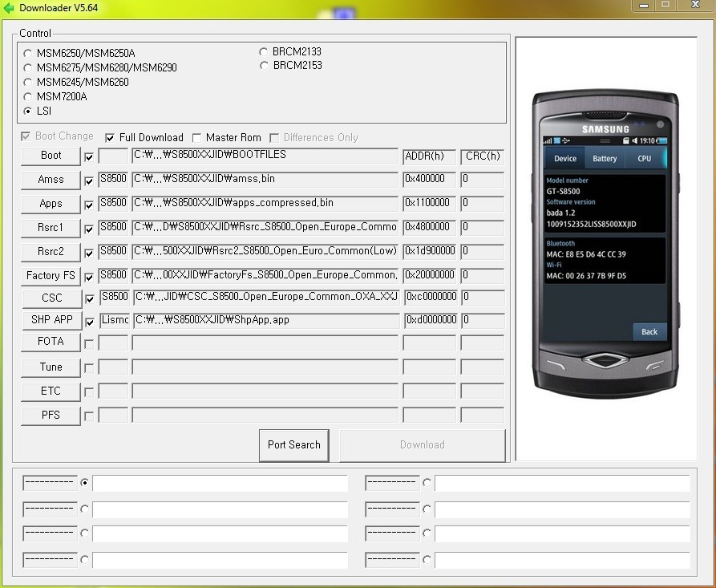716x588 pixels.
Task: Click the Amss file path field
Action: (265, 180)
